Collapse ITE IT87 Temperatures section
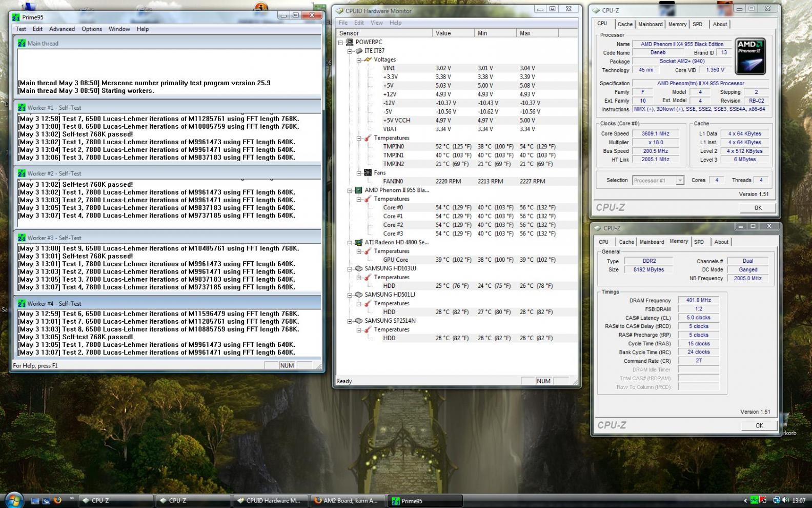Screen dimensions: 812x508 (359, 139)
